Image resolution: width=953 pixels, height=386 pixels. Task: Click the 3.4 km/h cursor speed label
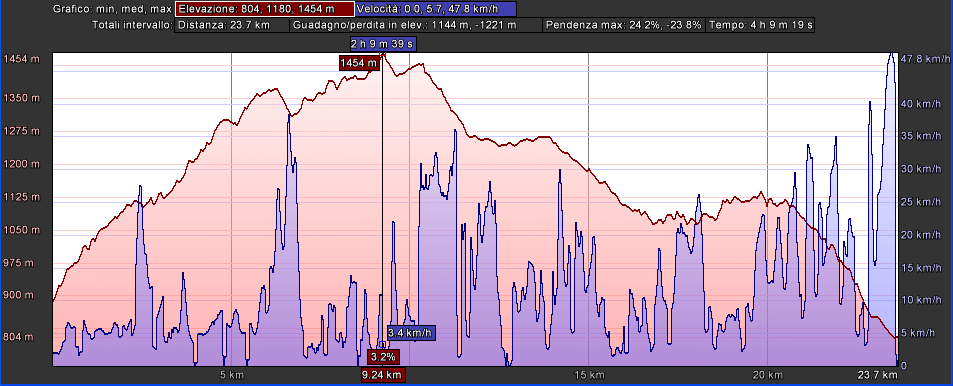410,333
